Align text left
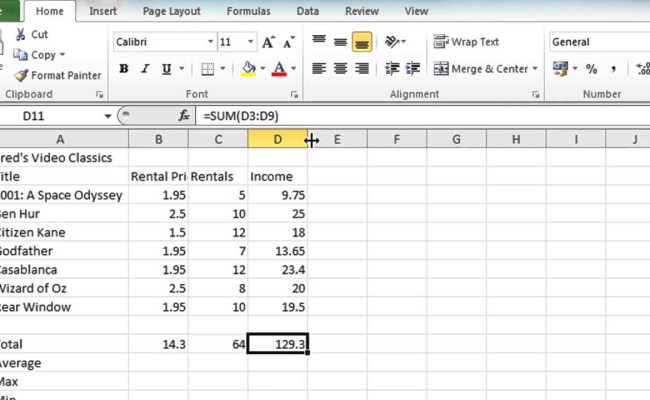Screen dimensions: 650x400 click(319, 68)
